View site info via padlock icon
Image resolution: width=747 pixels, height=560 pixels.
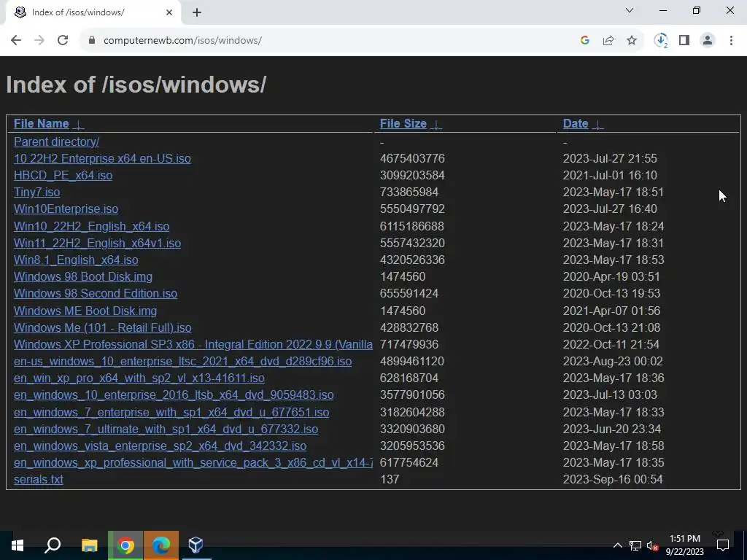click(x=92, y=41)
